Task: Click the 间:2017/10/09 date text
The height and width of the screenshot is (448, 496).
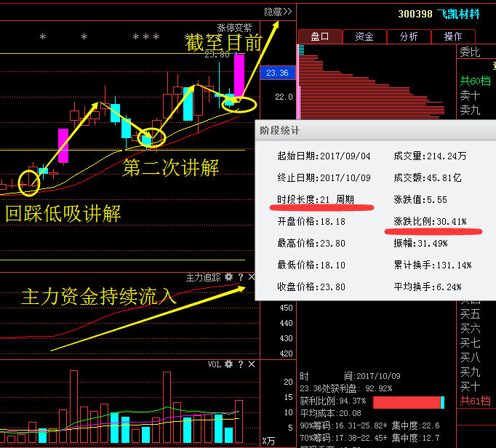Action: (372, 376)
